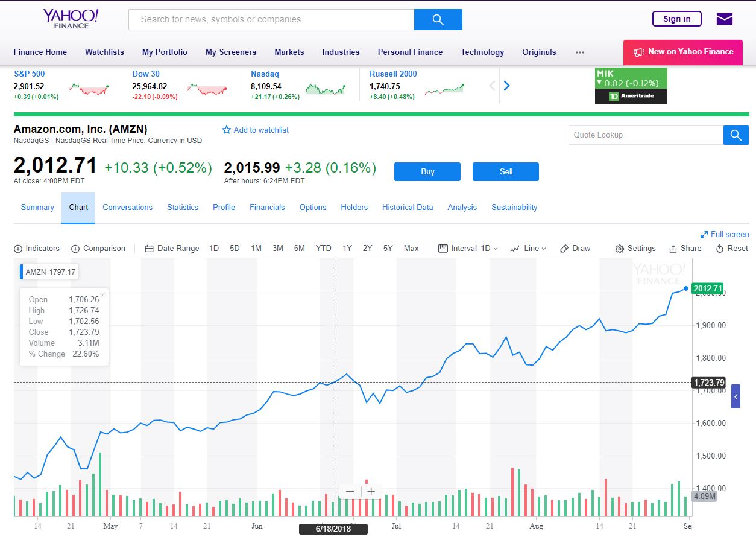
Task: Open the Nasdaq index link
Action: [265, 74]
